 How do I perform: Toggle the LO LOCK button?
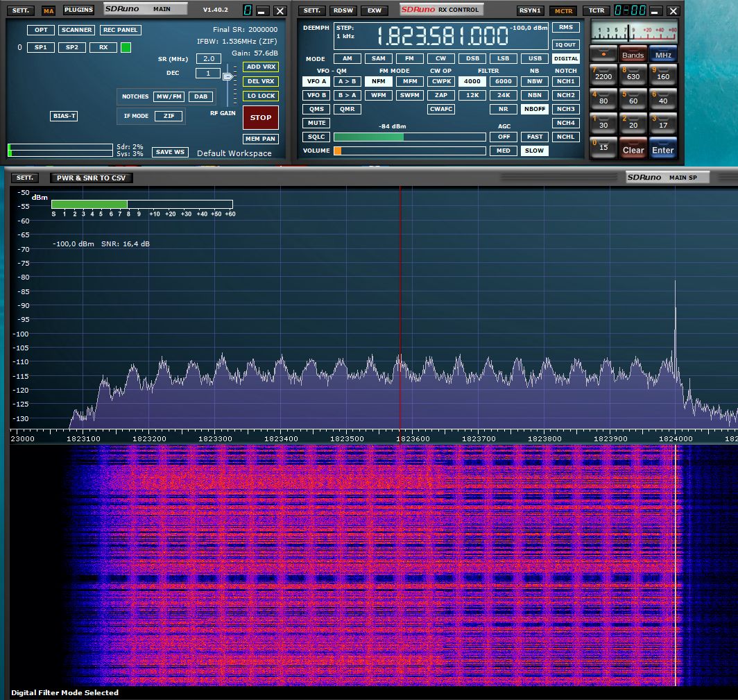(261, 96)
